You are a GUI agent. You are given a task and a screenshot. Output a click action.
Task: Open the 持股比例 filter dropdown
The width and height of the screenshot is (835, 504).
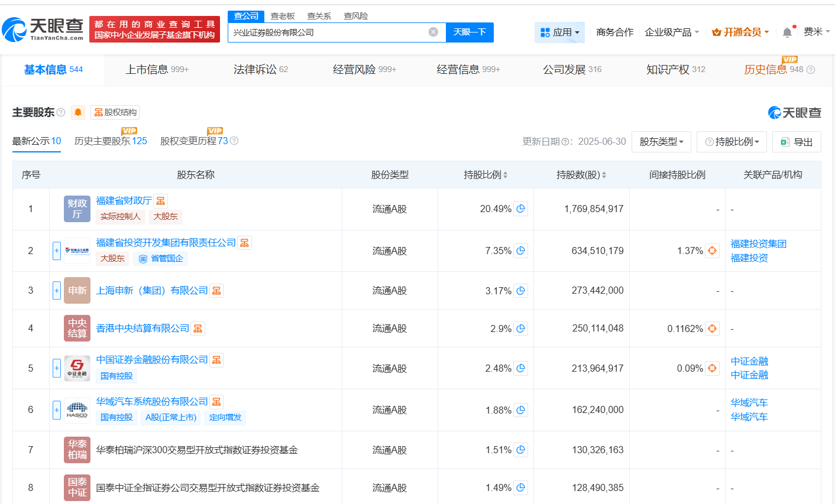pyautogui.click(x=732, y=141)
